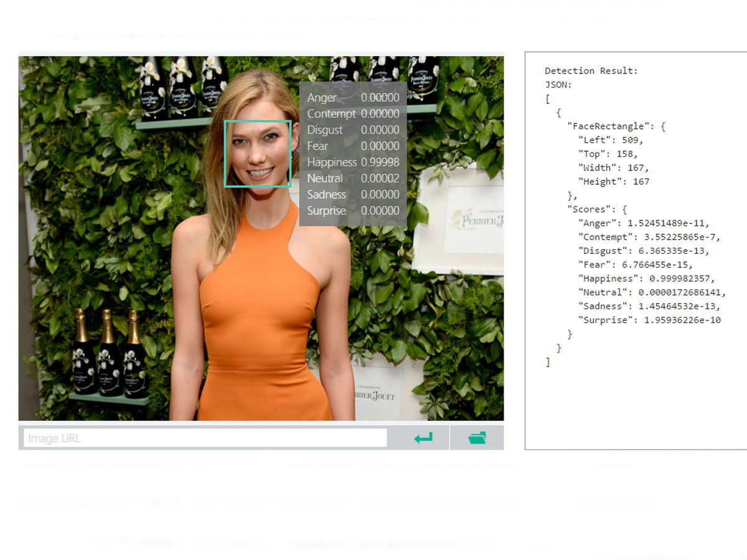
Task: Open the file browser via the folder icon
Action: [x=477, y=438]
